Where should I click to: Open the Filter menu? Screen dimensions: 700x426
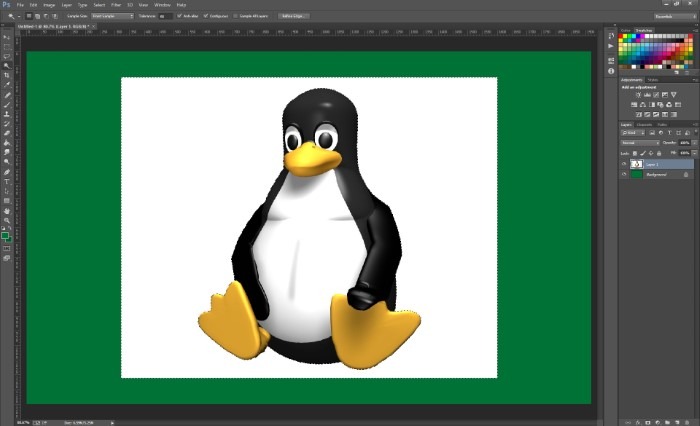[x=116, y=5]
